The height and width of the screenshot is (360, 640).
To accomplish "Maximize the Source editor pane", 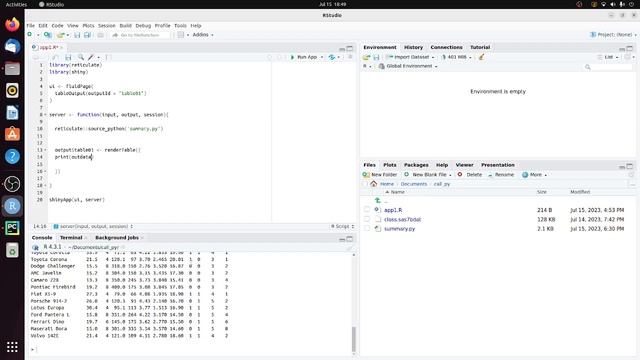I will pos(350,48).
